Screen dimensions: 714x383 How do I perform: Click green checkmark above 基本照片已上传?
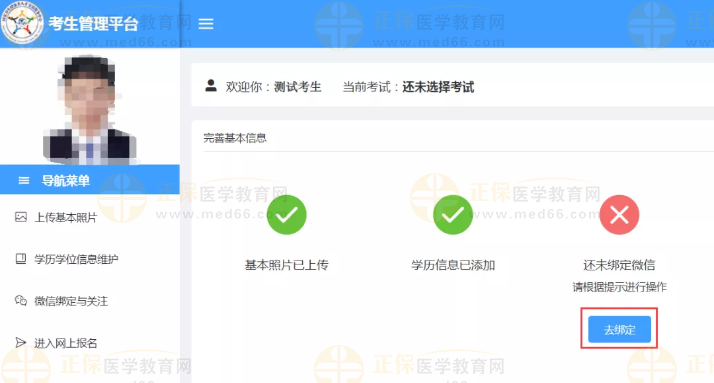pos(286,214)
